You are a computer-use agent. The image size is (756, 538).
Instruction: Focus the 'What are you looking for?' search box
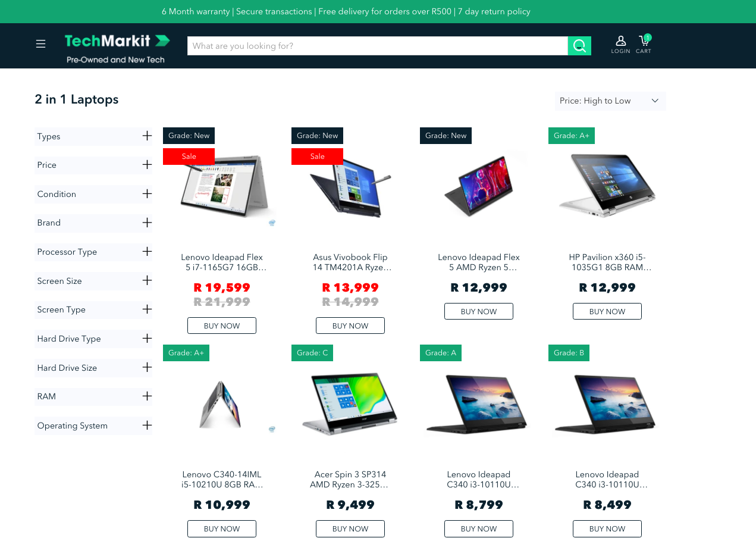378,46
